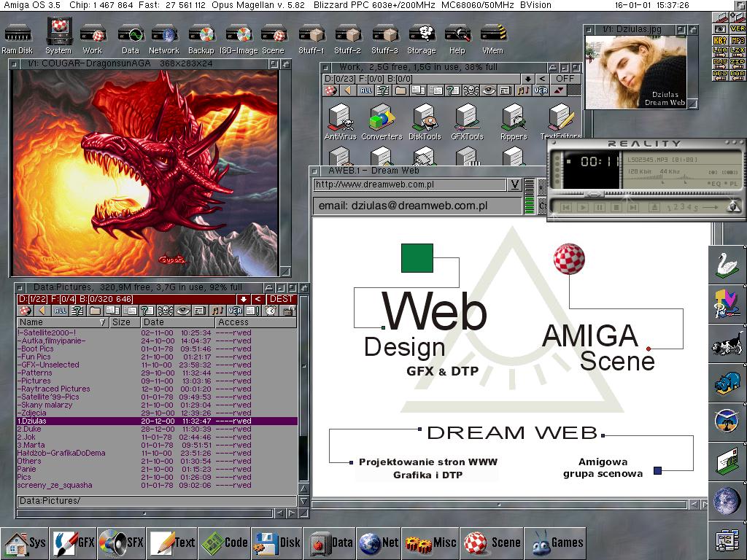This screenshot has height=560, width=747.
Task: Switch to the Sys tab in bottom bar
Action: click(x=24, y=542)
